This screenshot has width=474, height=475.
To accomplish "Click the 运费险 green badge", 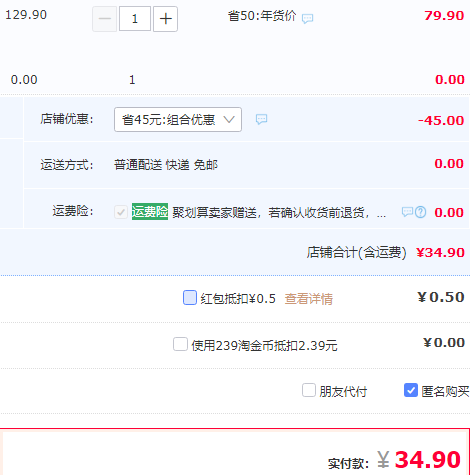I will point(150,212).
